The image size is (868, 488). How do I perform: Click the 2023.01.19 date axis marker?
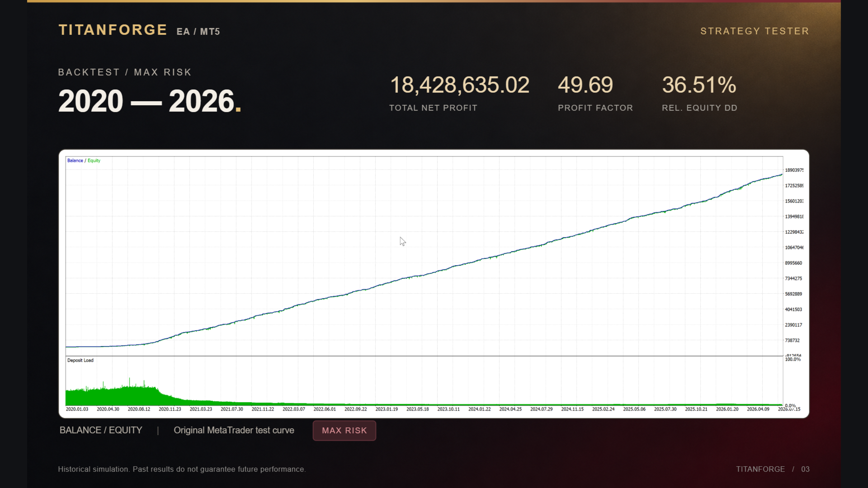pos(387,409)
